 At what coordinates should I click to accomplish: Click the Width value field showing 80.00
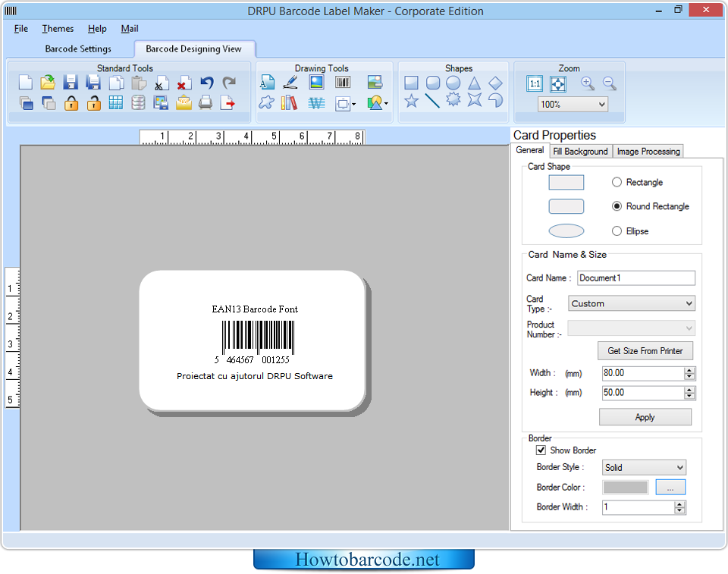(642, 373)
